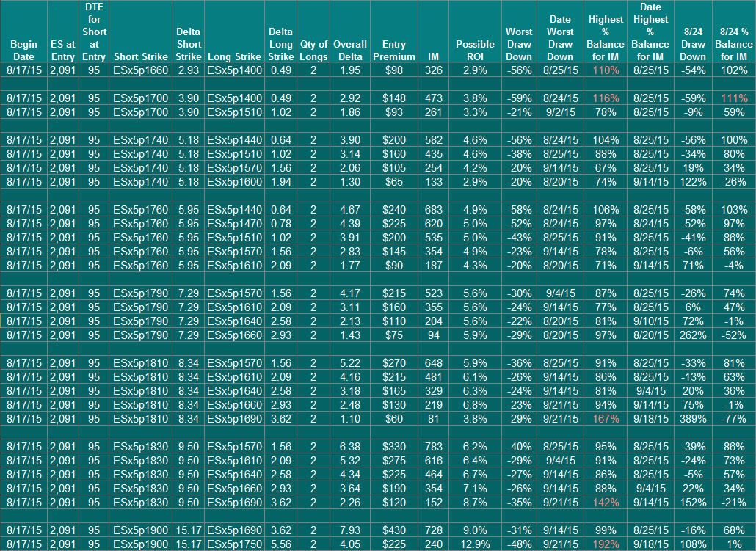Click the 'Long Strike' column header
Screen dimensions: 756x551
point(234,32)
